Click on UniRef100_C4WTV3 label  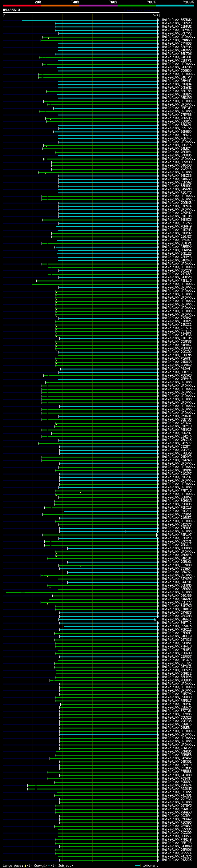click(177, 78)
